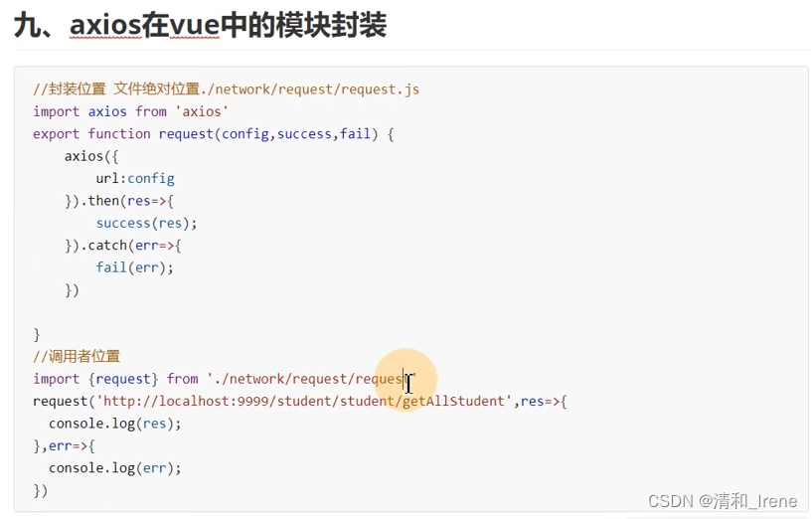The width and height of the screenshot is (812, 519).
Task: Click the line "import axios from 'axios'"
Action: tap(130, 111)
